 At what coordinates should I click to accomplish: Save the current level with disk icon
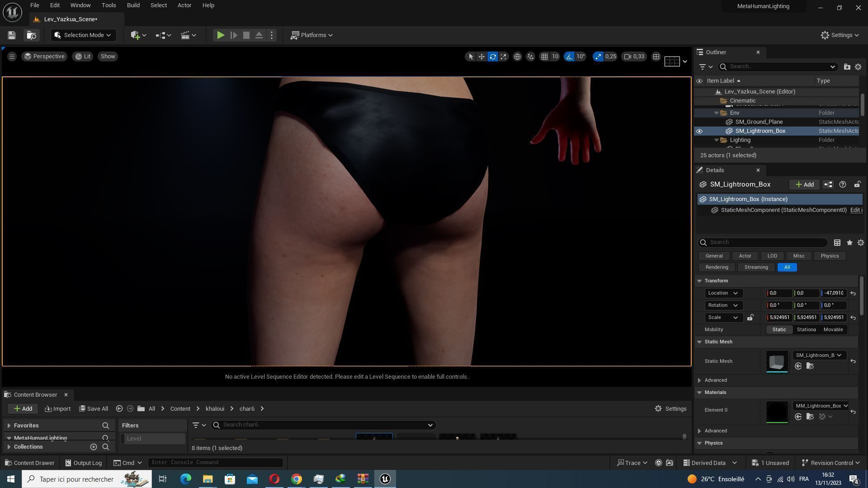pos(12,35)
